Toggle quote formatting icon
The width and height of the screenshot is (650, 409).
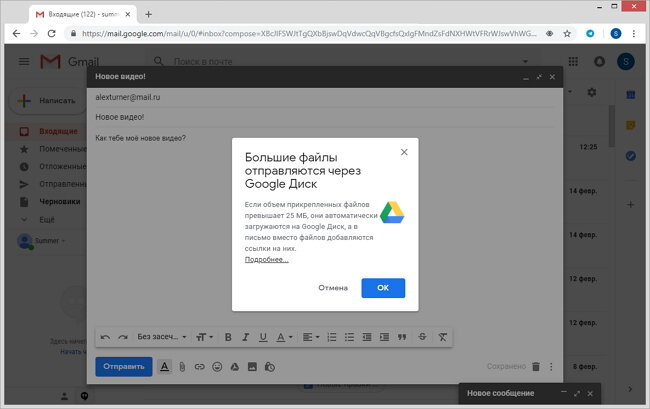(402, 337)
